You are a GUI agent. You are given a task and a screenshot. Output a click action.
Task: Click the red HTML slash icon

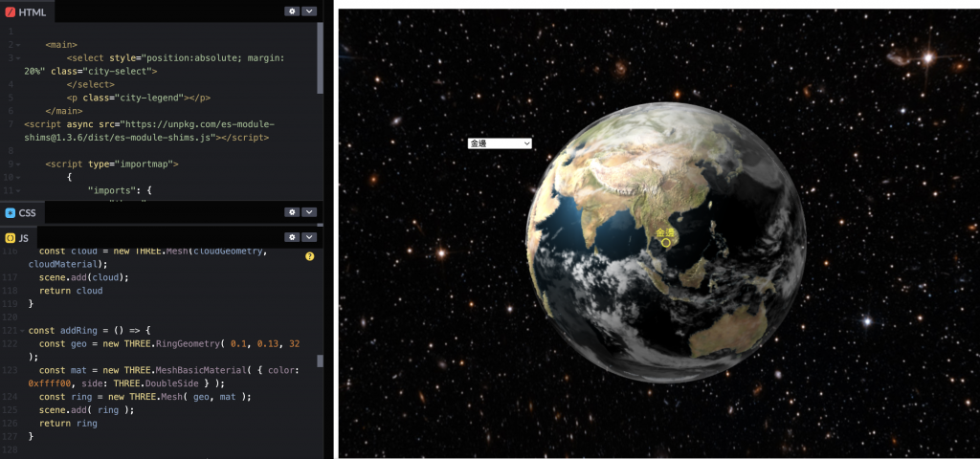coord(10,11)
